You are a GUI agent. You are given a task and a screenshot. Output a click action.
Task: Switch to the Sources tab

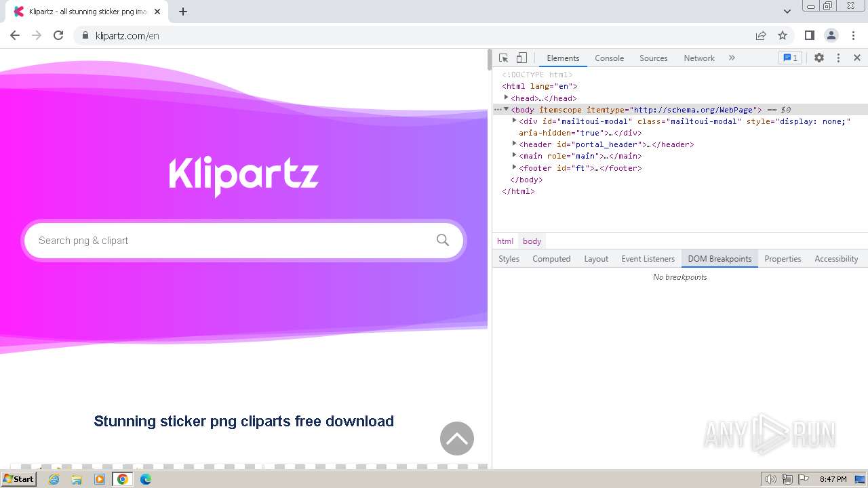pos(653,58)
